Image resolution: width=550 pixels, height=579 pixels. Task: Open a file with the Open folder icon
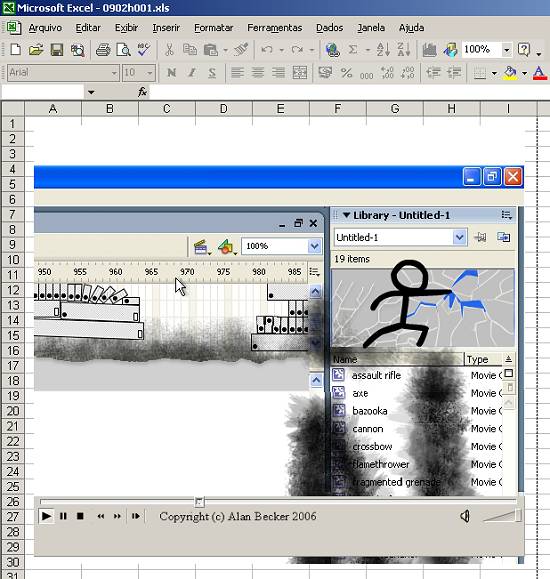point(36,49)
